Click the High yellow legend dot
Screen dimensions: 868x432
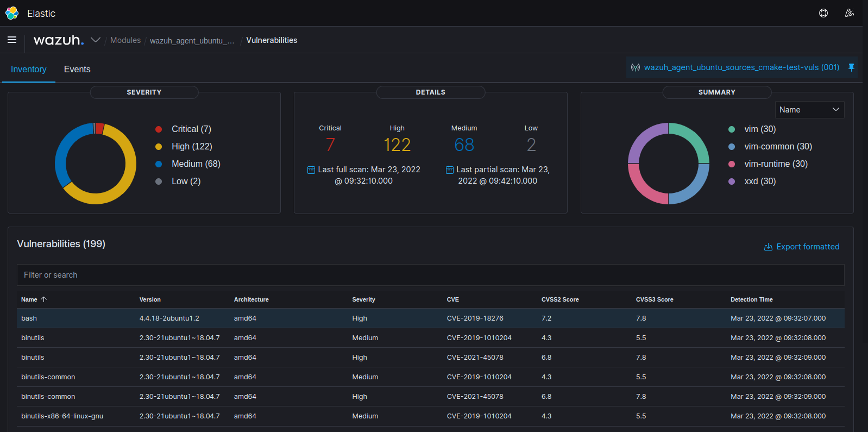click(x=159, y=147)
